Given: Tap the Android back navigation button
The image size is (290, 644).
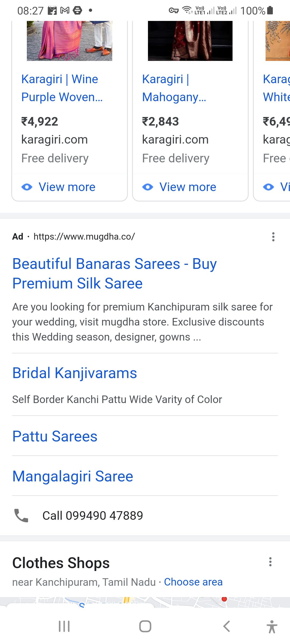Looking at the screenshot, I should 226,626.
